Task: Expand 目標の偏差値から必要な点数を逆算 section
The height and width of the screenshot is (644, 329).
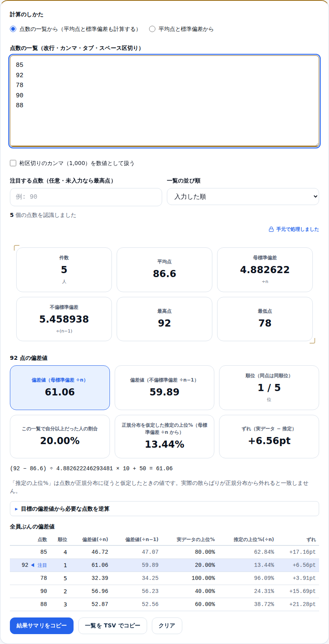Action: tap(164, 509)
